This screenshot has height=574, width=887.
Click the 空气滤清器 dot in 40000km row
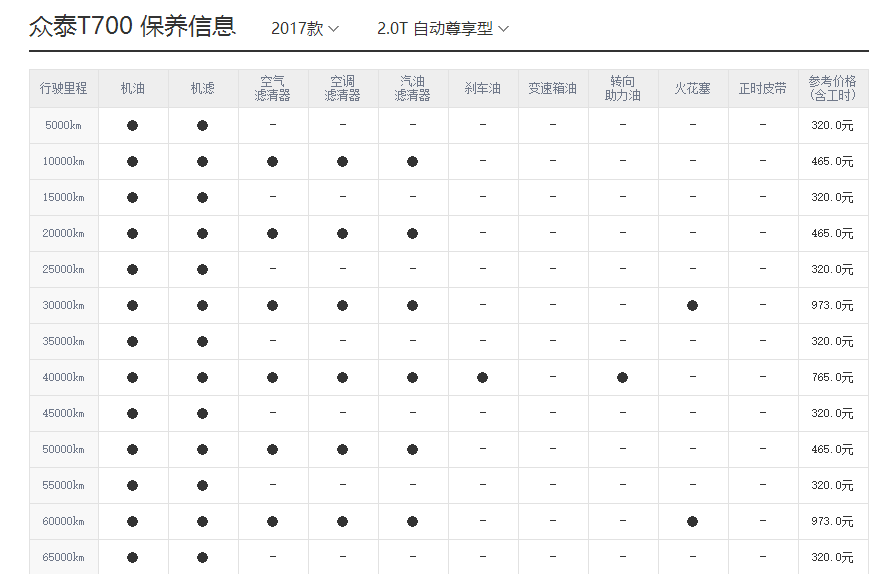pyautogui.click(x=272, y=377)
